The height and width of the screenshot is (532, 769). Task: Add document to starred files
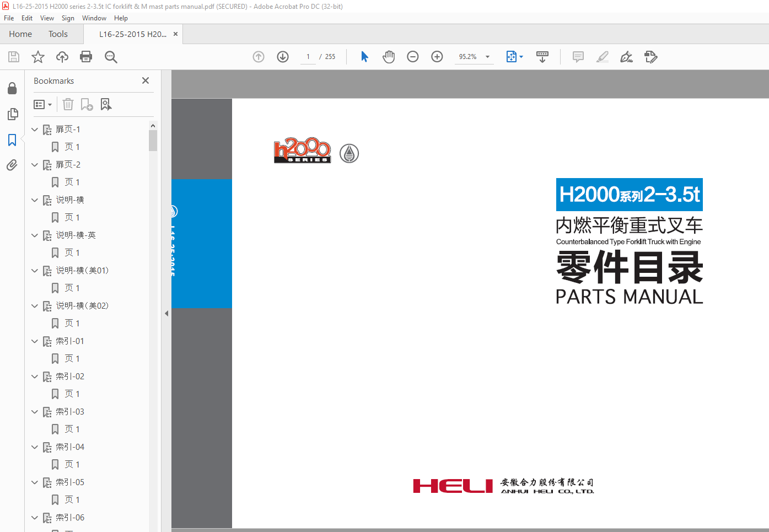38,57
